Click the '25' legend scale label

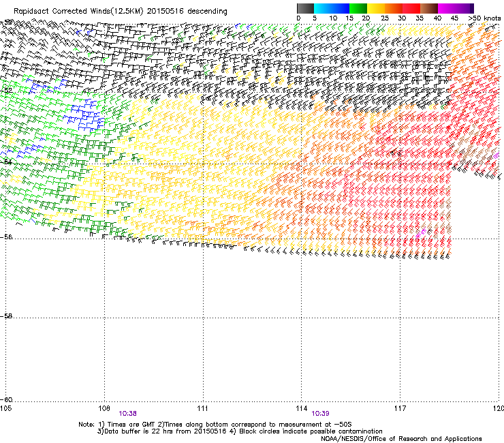385,18
